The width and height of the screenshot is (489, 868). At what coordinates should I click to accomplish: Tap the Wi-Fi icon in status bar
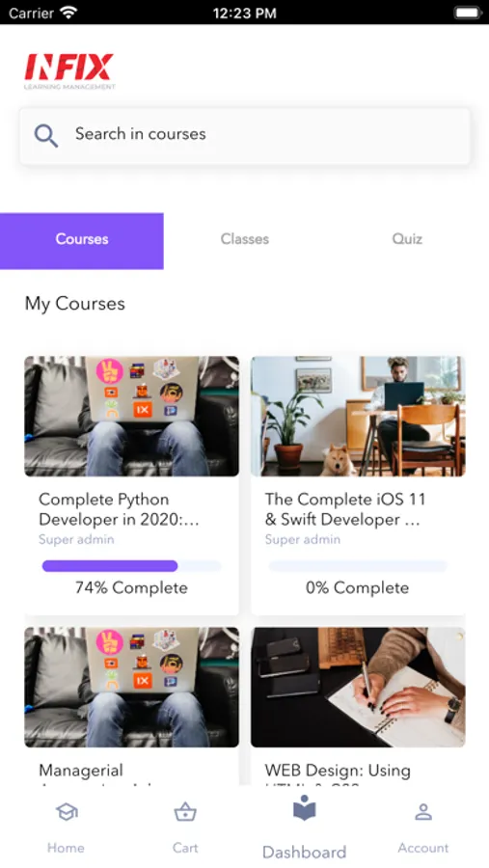[68, 13]
